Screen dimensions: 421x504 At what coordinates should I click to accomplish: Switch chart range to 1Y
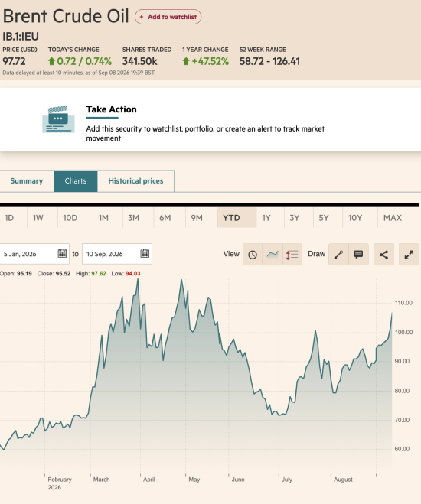tap(266, 218)
